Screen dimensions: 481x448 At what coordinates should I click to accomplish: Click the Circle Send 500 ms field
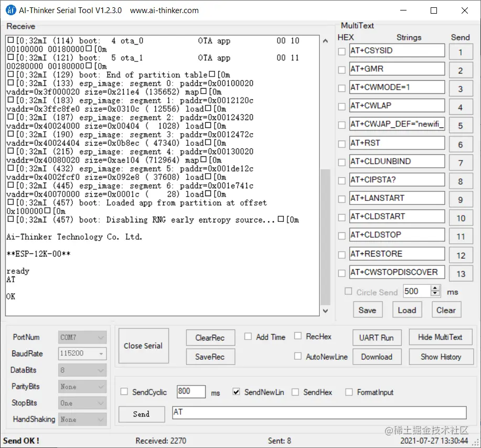coord(417,291)
